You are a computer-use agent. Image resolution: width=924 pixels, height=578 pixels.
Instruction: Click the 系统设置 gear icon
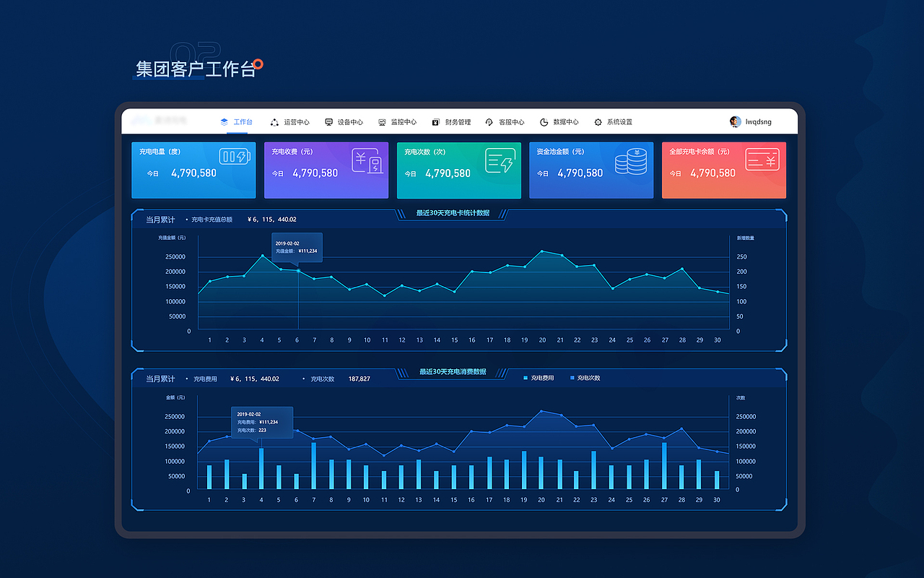[x=598, y=122]
